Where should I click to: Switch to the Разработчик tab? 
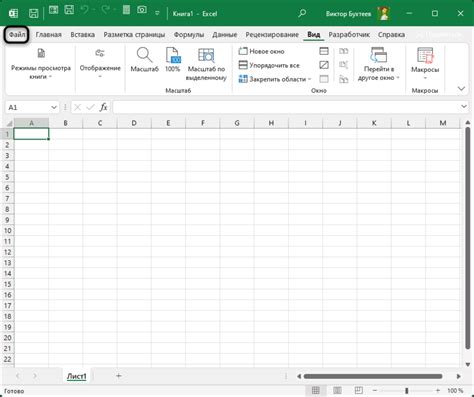(x=349, y=35)
